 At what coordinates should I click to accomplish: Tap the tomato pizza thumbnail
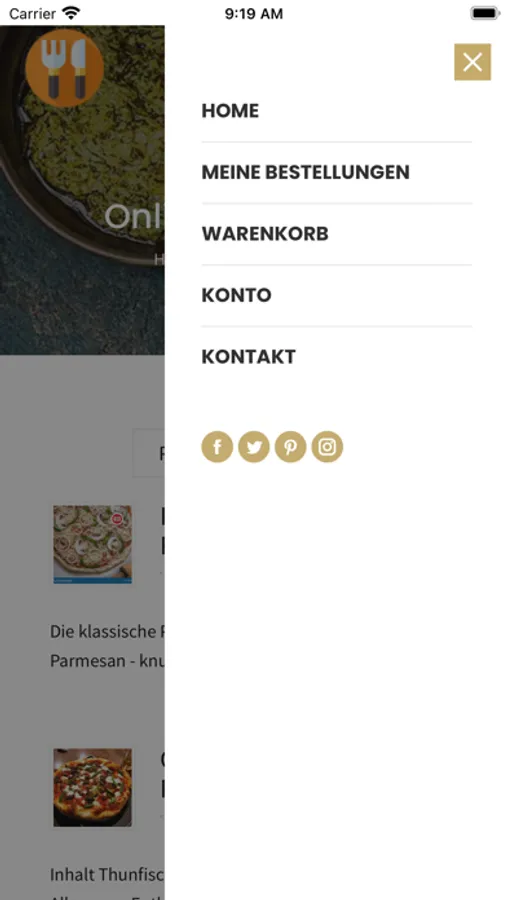point(92,788)
